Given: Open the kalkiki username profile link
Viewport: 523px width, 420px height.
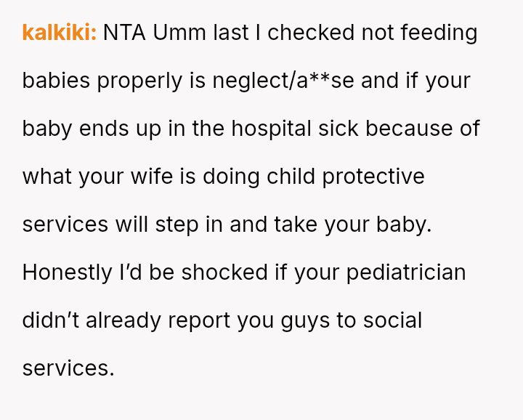Looking at the screenshot, I should (59, 33).
